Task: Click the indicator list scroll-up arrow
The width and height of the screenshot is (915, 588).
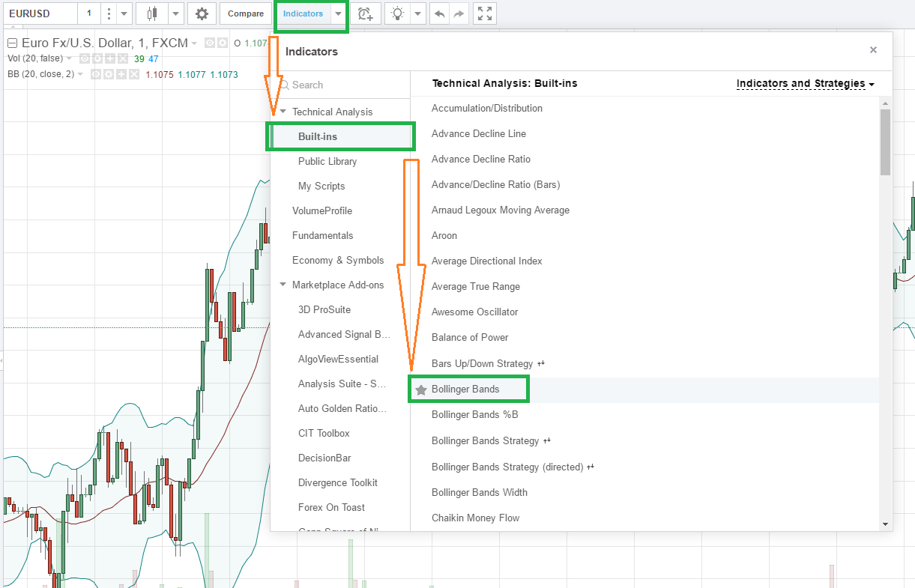Action: point(885,103)
